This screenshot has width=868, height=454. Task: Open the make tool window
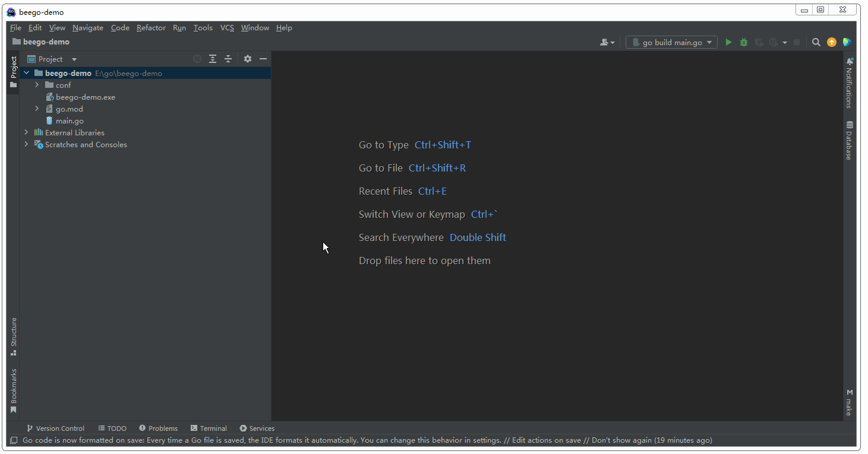click(x=850, y=402)
